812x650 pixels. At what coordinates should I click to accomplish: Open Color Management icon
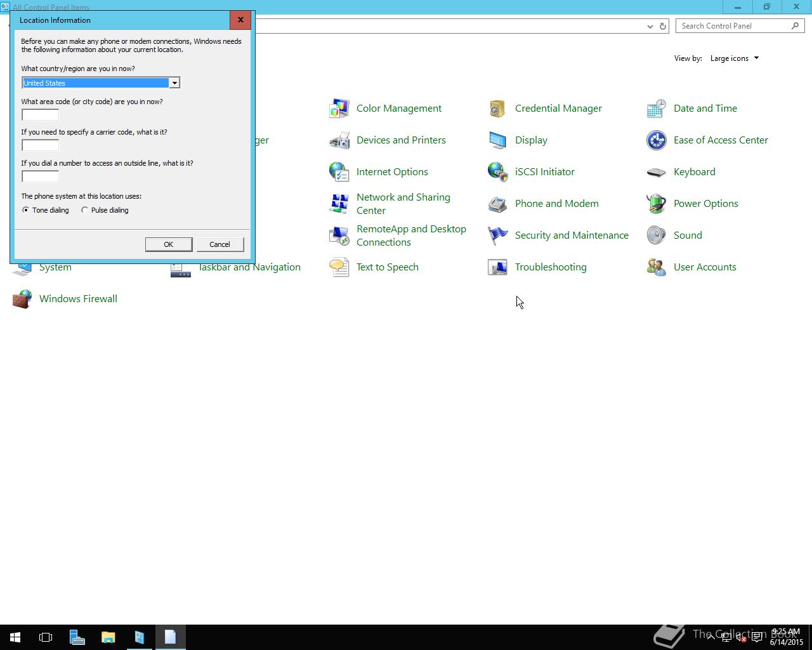(339, 109)
